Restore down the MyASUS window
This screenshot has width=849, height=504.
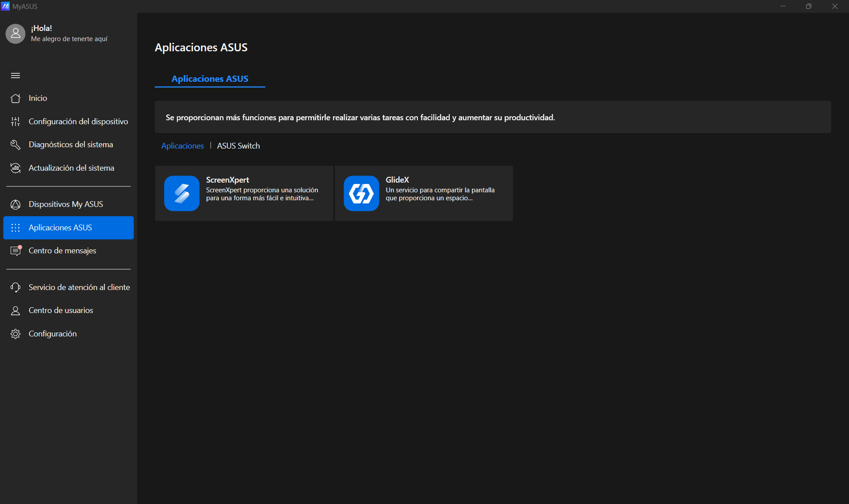809,6
